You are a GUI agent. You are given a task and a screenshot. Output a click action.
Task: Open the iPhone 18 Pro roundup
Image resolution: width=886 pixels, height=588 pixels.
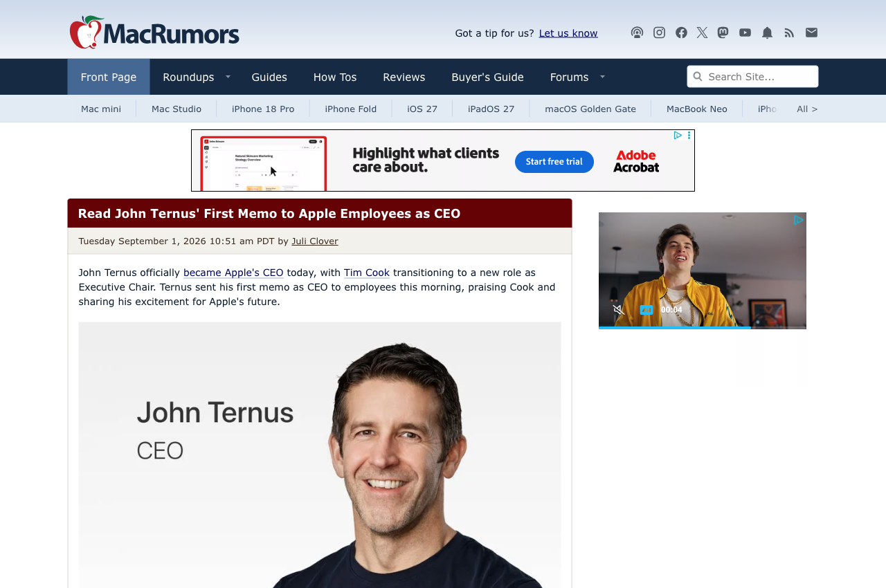[x=263, y=109]
